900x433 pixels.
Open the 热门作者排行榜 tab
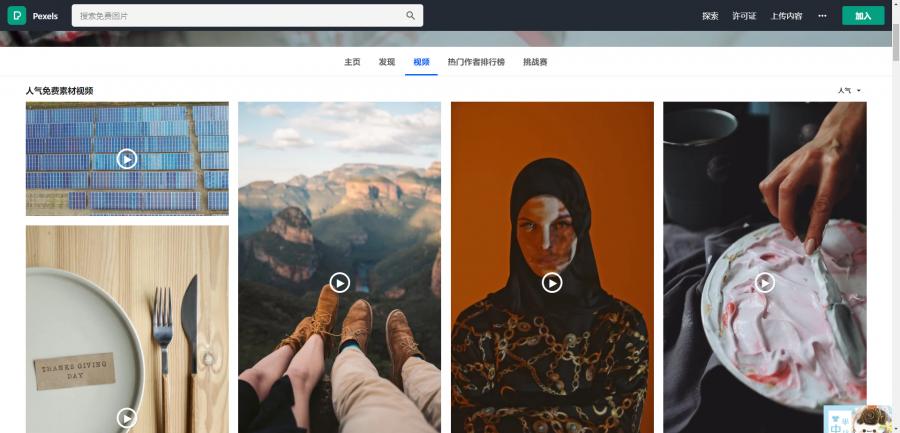point(476,62)
